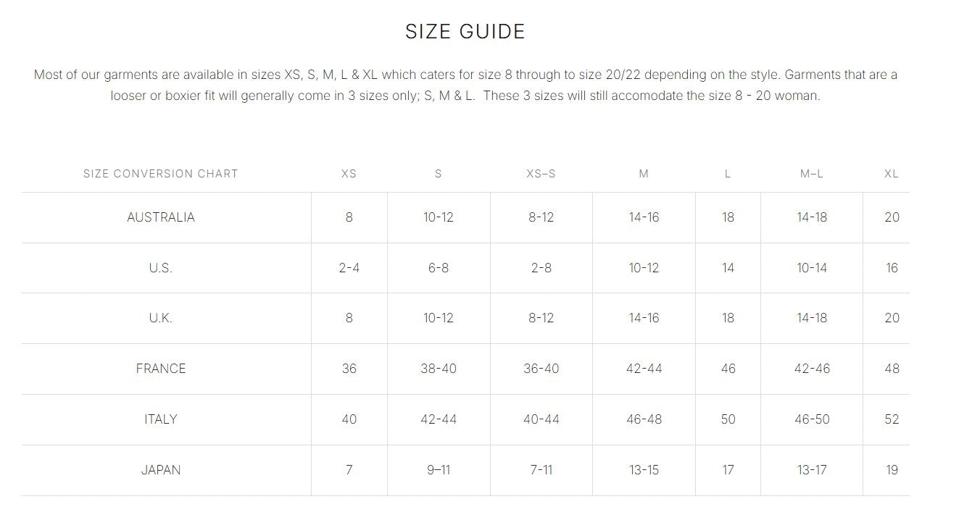Click Australia size 10-12 cell
This screenshot has height=520, width=980.
(439, 217)
